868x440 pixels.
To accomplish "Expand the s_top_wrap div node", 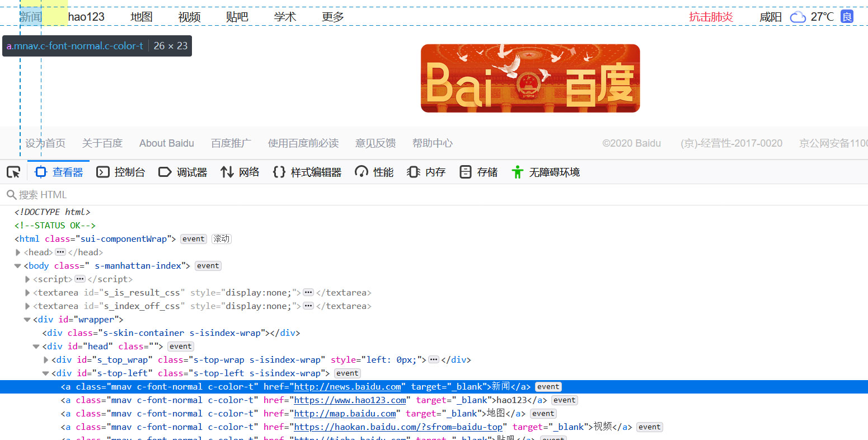I will (x=46, y=360).
